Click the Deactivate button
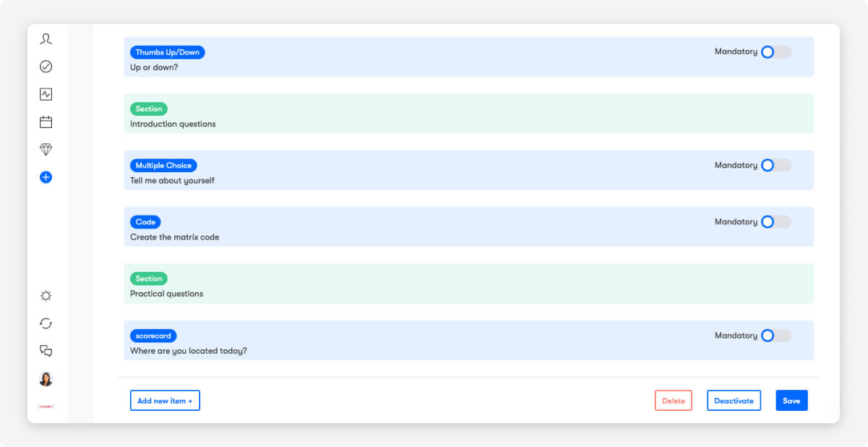 tap(733, 401)
